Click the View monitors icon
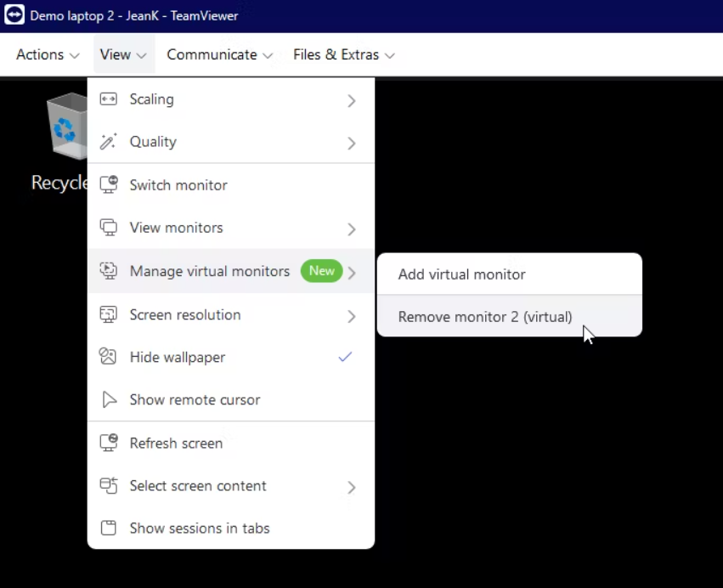This screenshot has height=588, width=723. point(108,228)
